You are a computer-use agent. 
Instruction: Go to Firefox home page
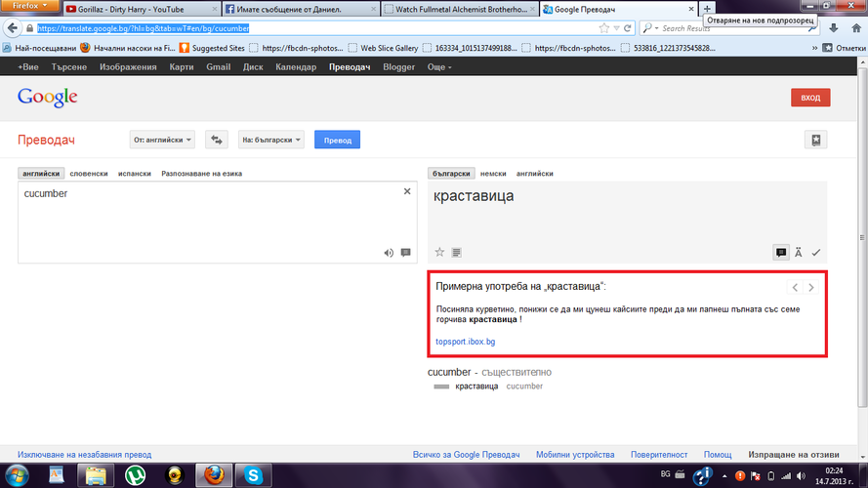(856, 28)
